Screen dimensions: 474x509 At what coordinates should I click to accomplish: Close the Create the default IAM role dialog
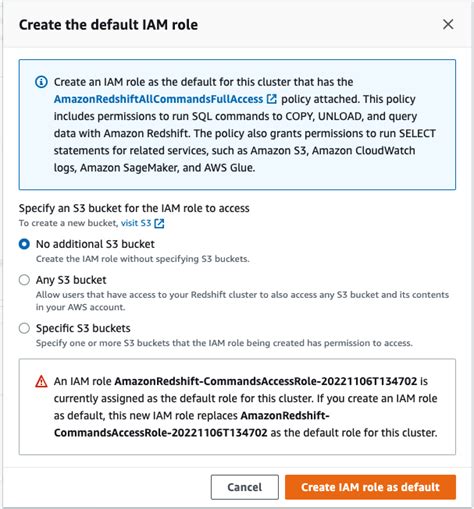[x=448, y=24]
